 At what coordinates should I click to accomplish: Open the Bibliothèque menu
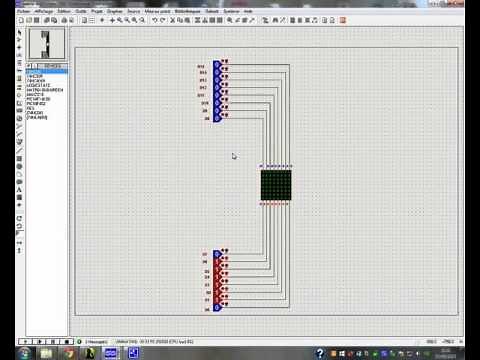(x=188, y=11)
